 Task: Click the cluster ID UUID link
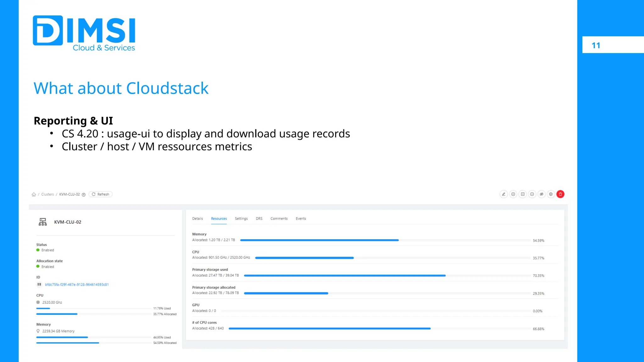coord(77,285)
